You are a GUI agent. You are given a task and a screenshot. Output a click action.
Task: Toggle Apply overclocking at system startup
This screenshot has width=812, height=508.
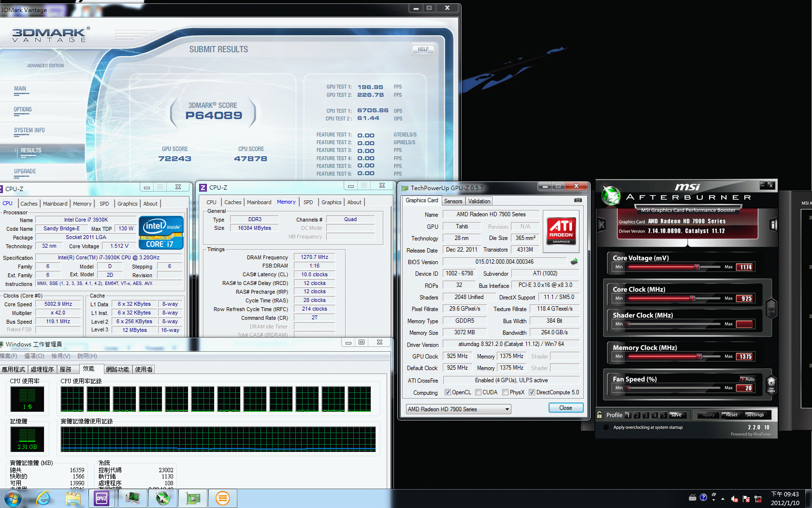[606, 427]
